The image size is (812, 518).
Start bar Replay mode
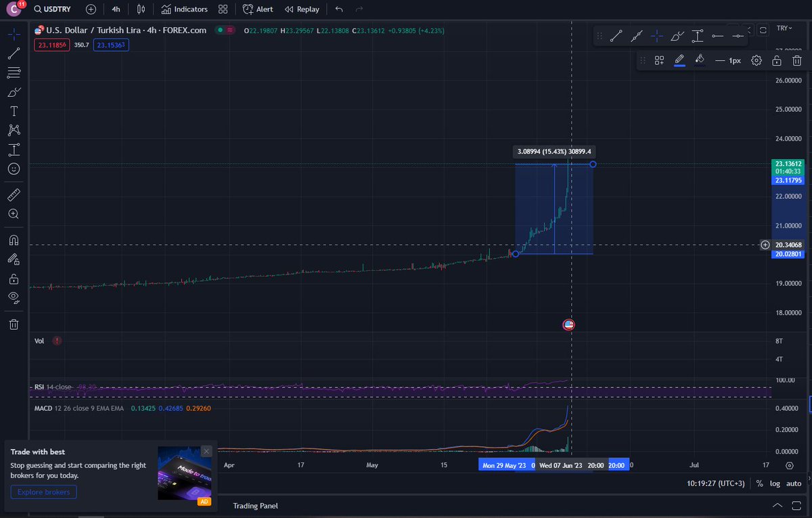coord(302,9)
